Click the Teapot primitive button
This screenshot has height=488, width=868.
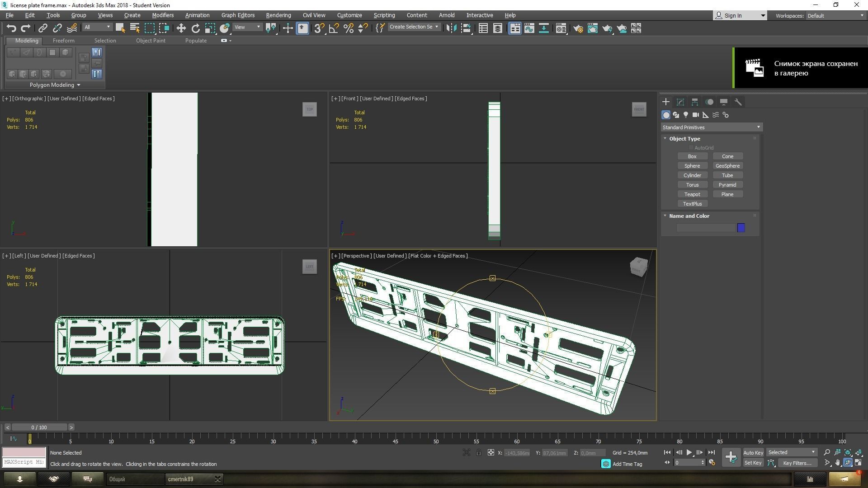692,194
